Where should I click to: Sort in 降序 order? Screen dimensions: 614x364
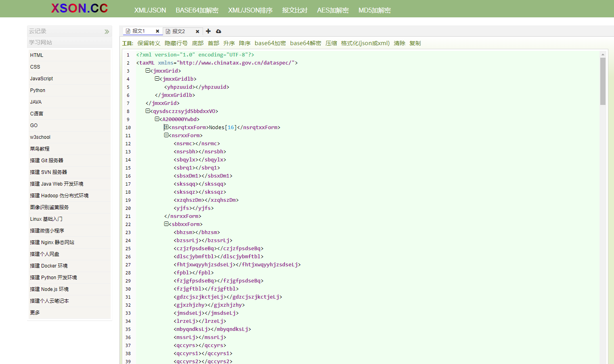click(x=245, y=43)
